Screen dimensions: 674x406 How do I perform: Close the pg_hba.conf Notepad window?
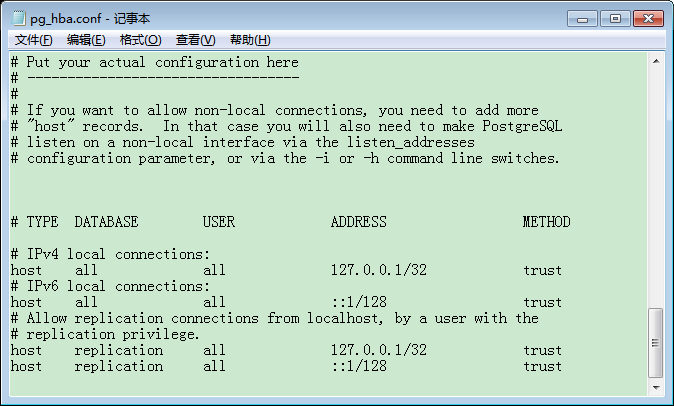(x=646, y=18)
